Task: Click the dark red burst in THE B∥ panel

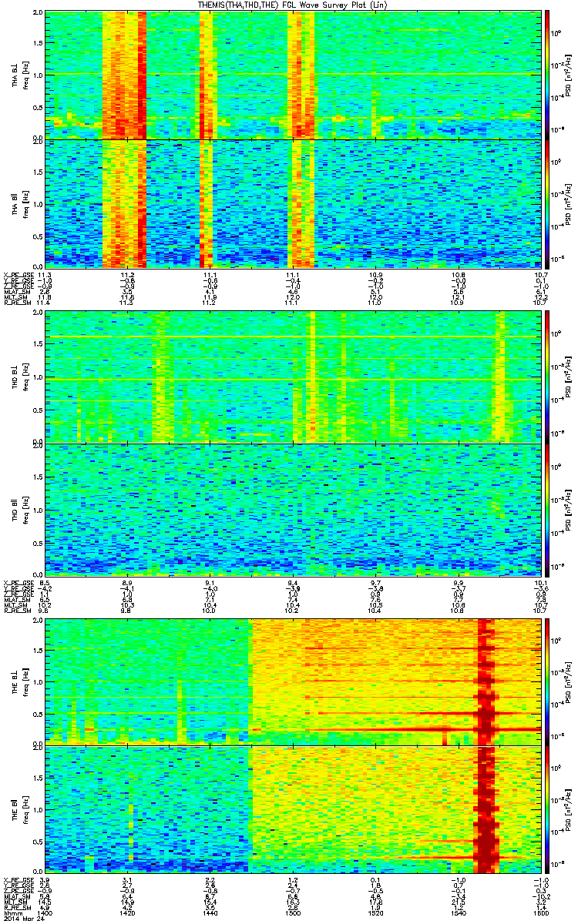Action: coord(486,811)
